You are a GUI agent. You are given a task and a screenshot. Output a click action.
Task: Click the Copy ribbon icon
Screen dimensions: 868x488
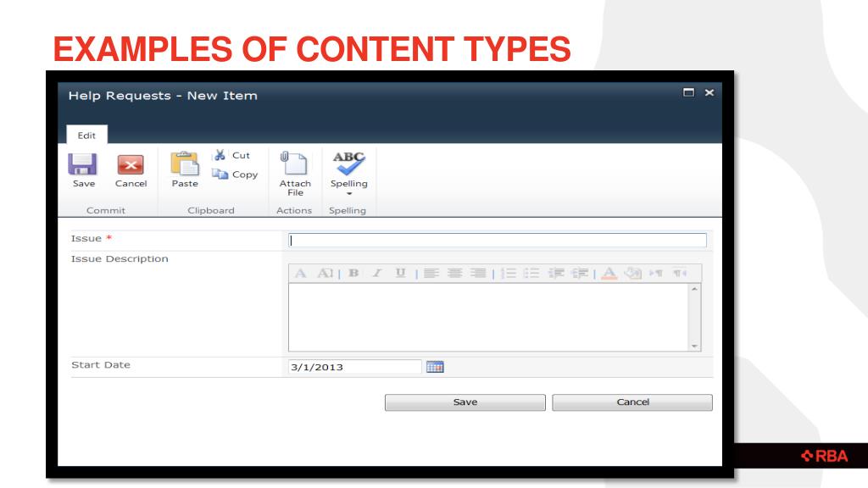(x=220, y=175)
